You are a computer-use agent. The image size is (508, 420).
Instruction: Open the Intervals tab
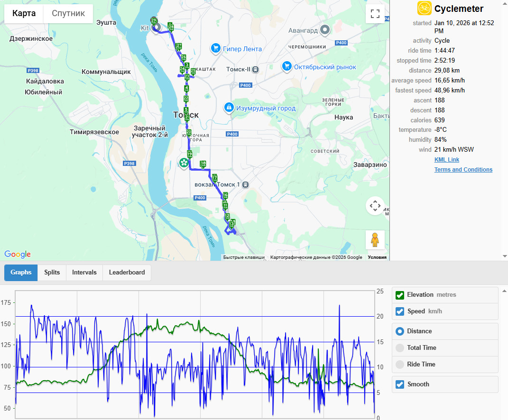[x=84, y=272]
